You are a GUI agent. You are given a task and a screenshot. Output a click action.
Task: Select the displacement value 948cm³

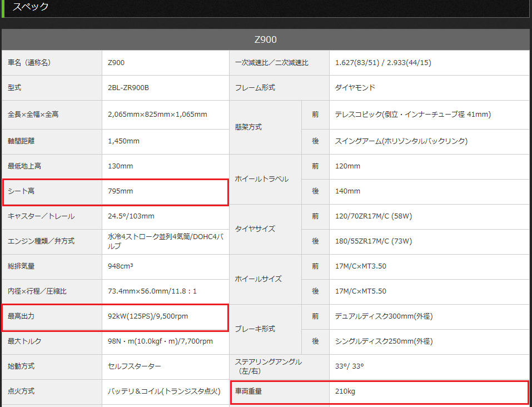click(x=121, y=266)
